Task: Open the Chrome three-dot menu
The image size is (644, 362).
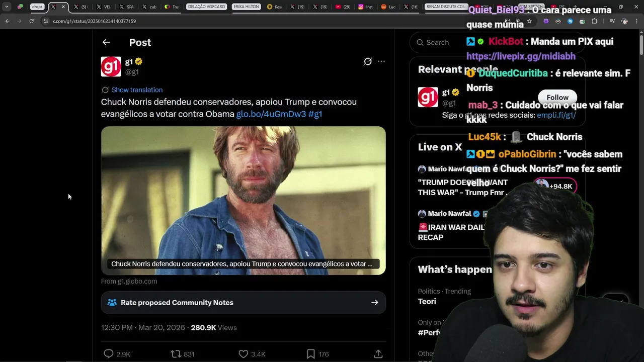Action: [637, 21]
